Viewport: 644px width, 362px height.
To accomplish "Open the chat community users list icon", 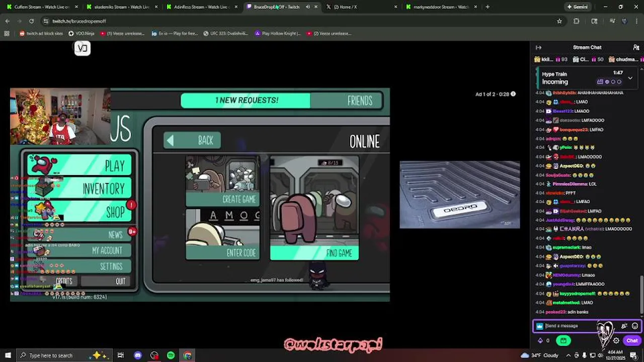I will 636,47.
